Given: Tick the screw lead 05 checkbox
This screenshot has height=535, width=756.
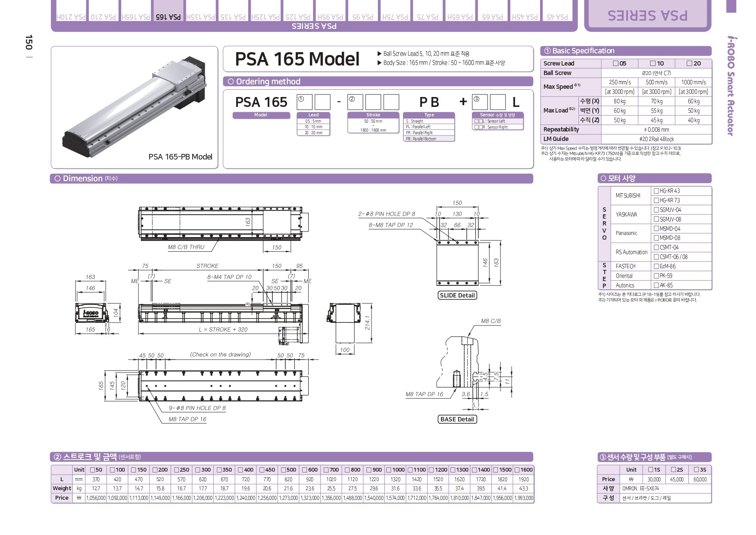Looking at the screenshot, I should [616, 63].
